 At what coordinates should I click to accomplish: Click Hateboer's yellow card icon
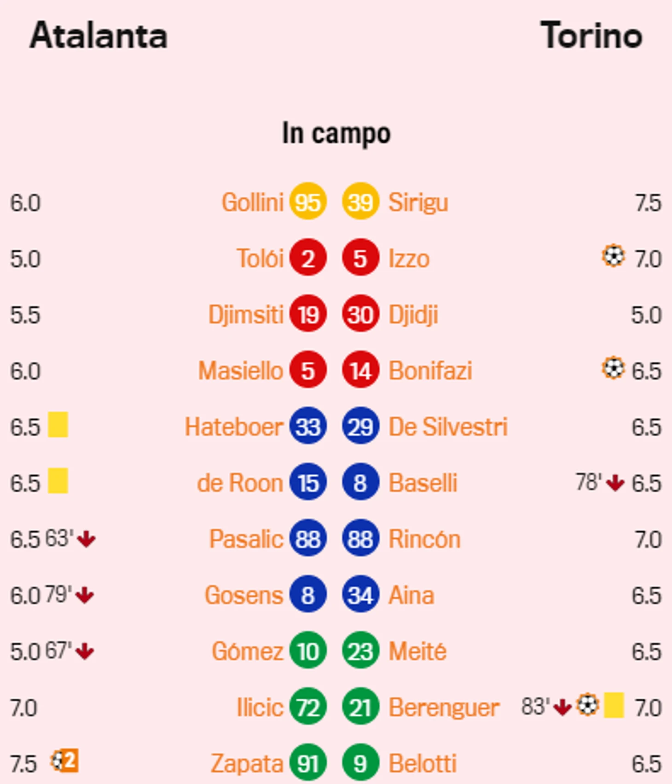(58, 424)
